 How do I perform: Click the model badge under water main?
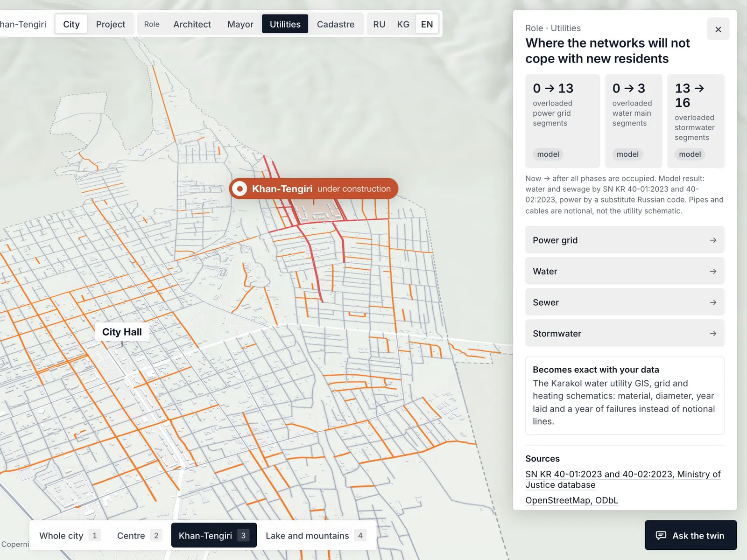[x=627, y=154]
